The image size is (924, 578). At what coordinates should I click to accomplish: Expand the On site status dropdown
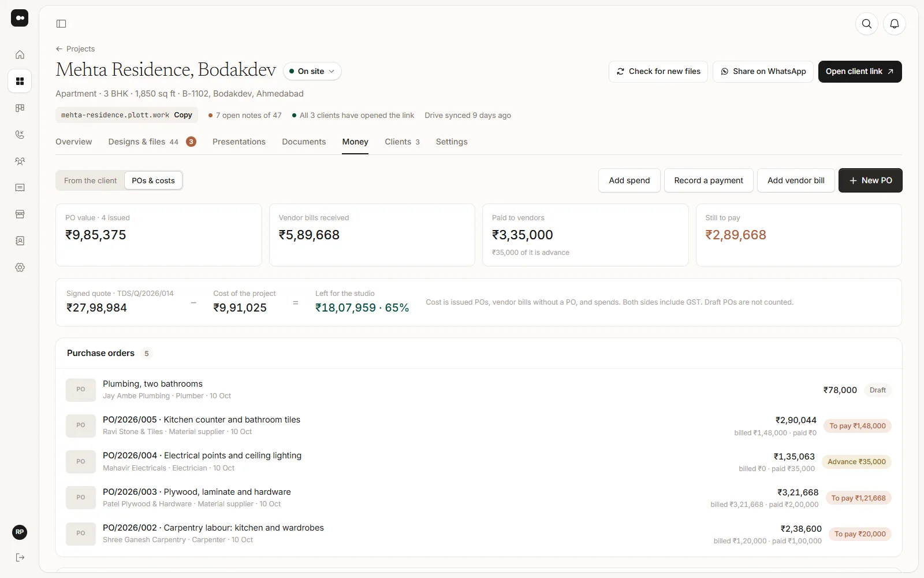[x=312, y=72]
